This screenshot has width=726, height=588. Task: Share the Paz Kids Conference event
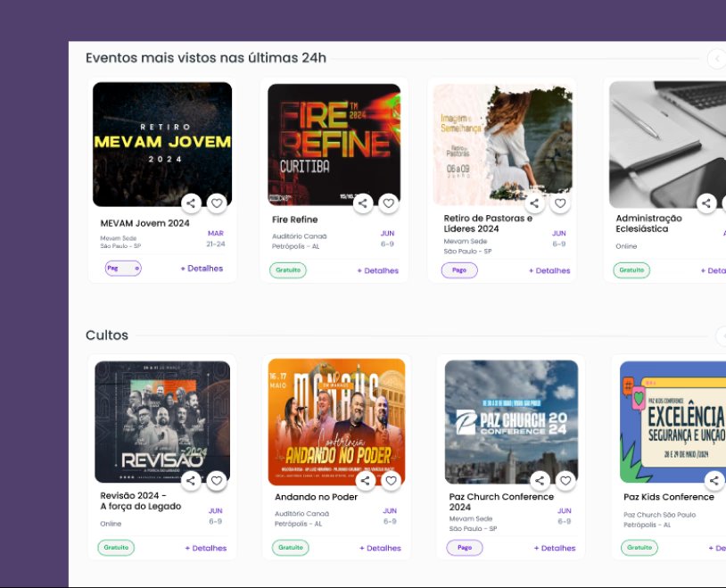714,481
